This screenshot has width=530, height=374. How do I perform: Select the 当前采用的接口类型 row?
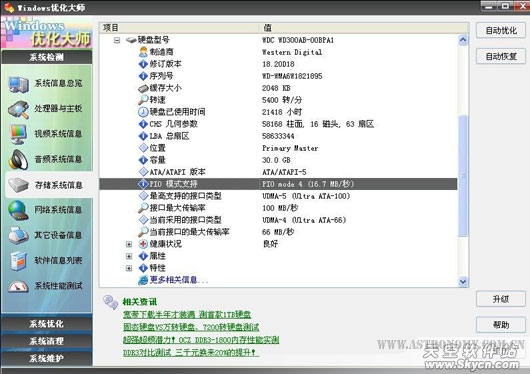click(278, 220)
